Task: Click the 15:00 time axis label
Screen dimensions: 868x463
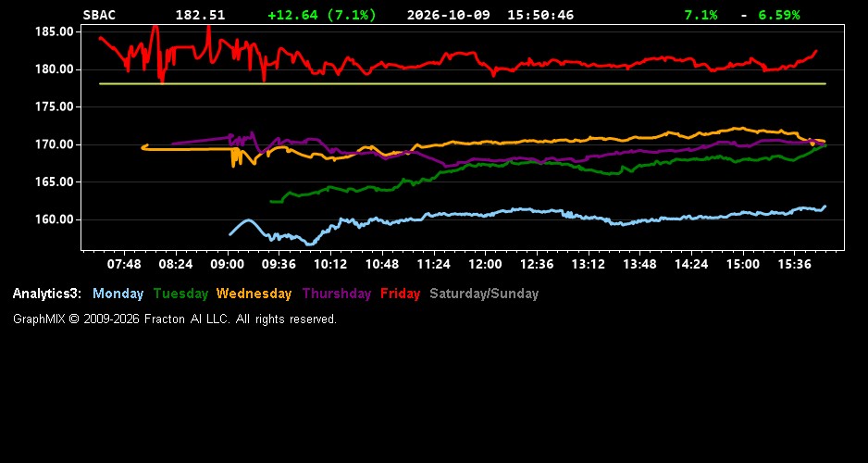Action: [743, 264]
